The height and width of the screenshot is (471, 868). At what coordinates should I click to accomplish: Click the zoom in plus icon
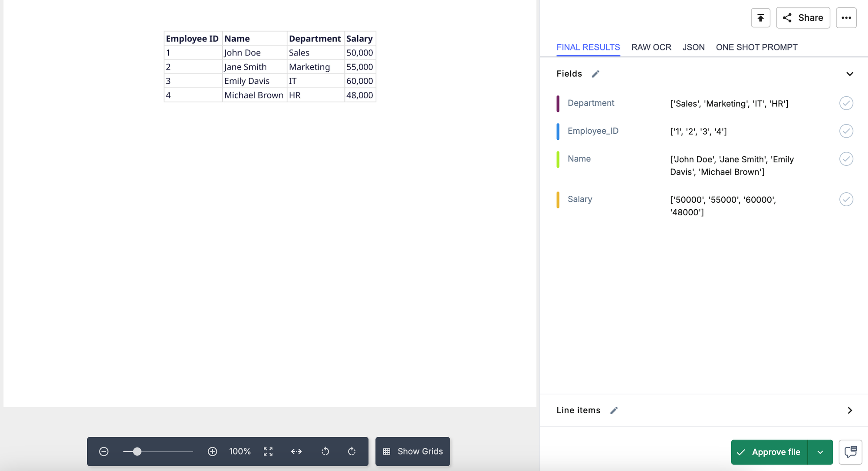pos(212,451)
